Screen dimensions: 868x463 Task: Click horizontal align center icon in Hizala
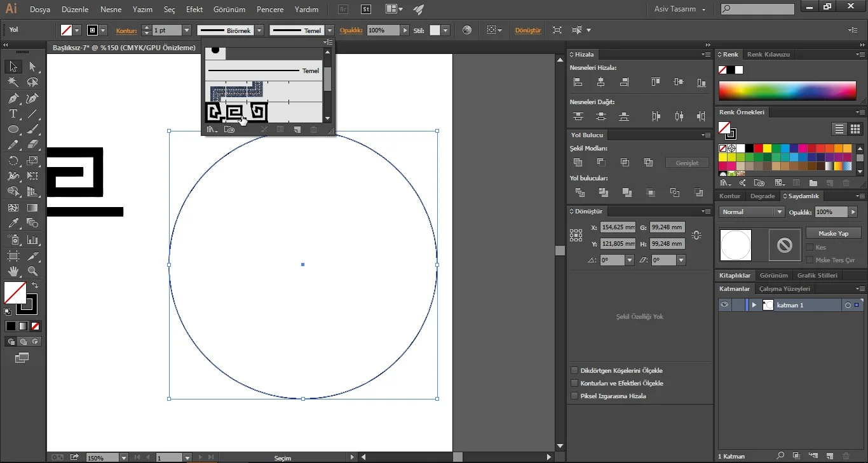click(601, 82)
